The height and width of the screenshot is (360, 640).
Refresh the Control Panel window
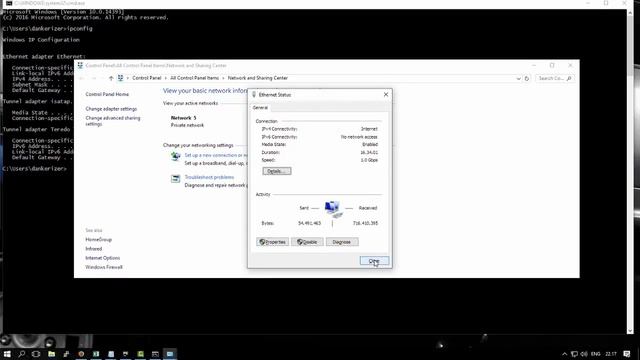point(527,78)
